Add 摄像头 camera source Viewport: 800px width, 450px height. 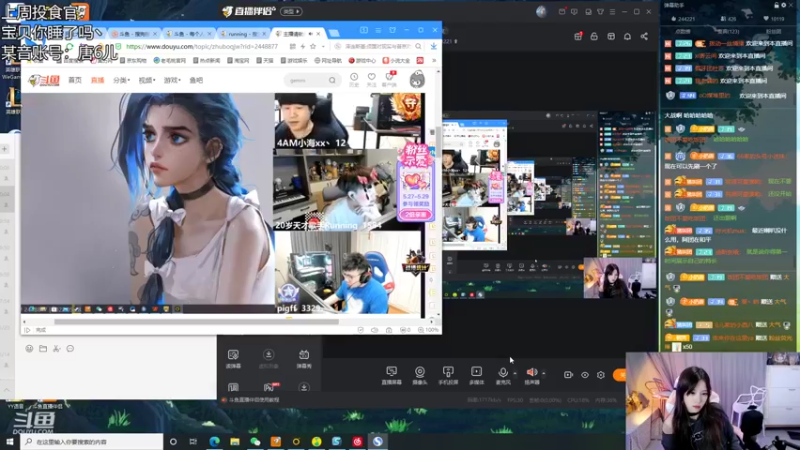click(419, 375)
